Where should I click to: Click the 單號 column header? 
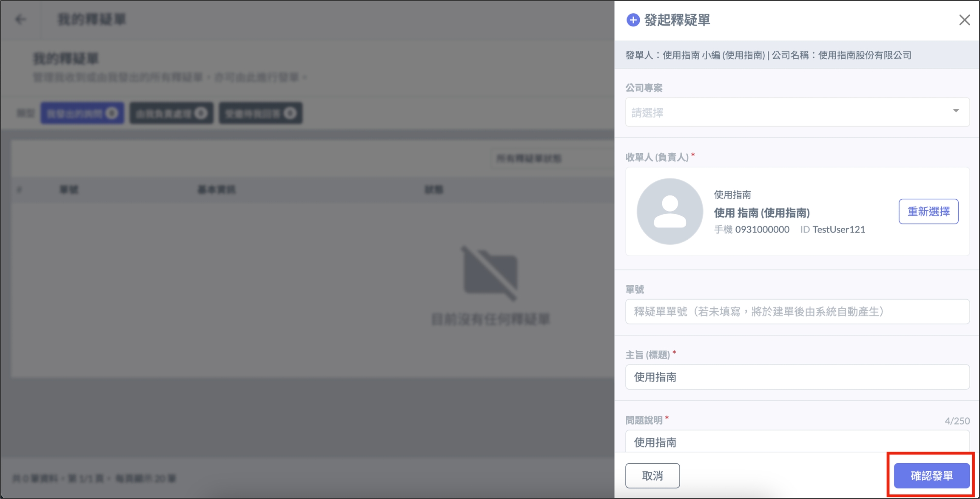tap(69, 190)
